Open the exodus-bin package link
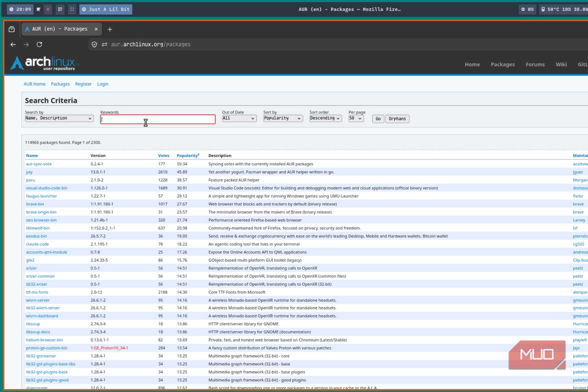The height and width of the screenshot is (392, 588). [36, 236]
